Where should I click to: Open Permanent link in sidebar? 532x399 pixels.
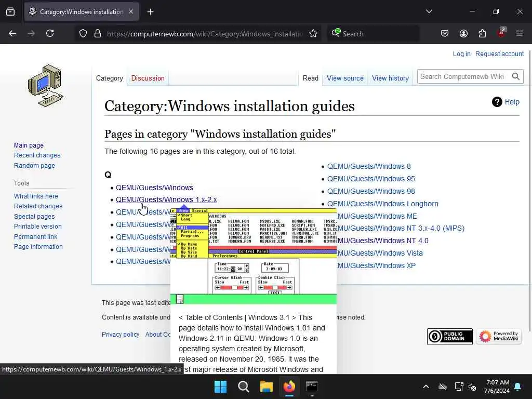tap(36, 236)
